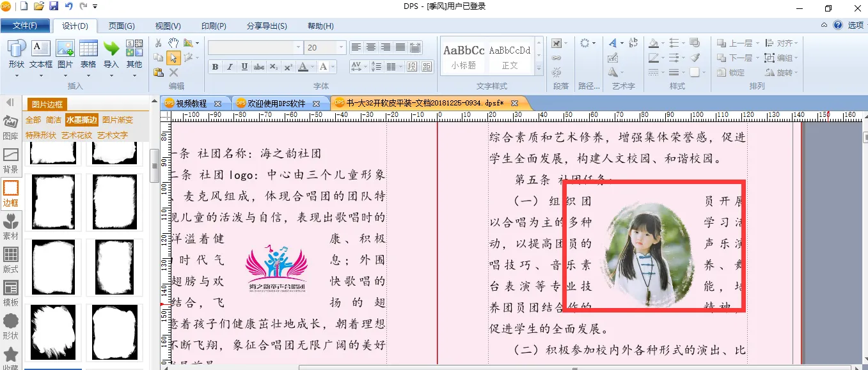868x370 pixels.
Task: Align text left
Action: coord(356,47)
